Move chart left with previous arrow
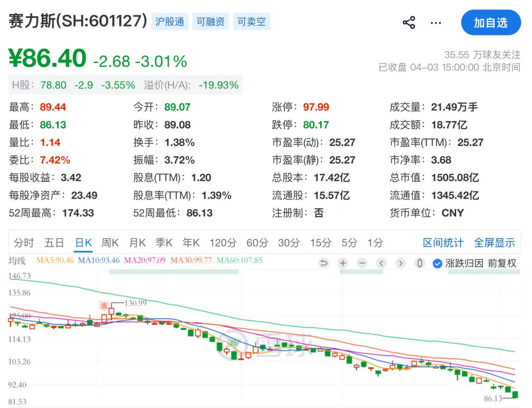 [381, 263]
